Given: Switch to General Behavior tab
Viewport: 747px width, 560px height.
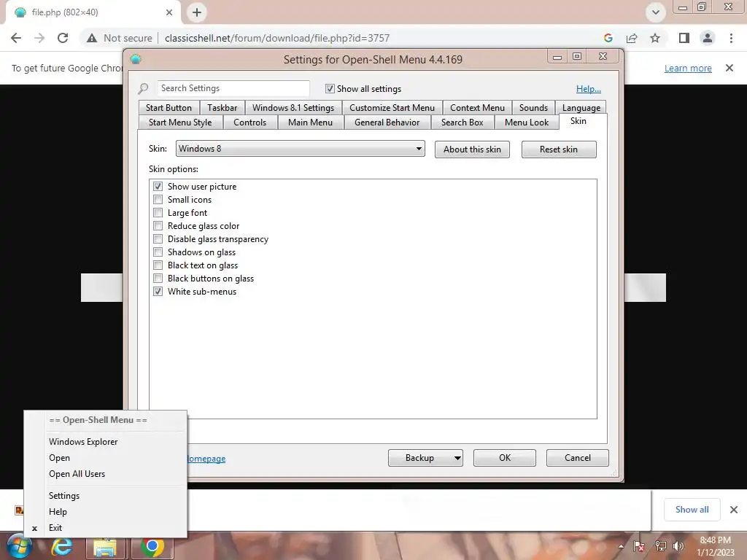Looking at the screenshot, I should click(387, 122).
